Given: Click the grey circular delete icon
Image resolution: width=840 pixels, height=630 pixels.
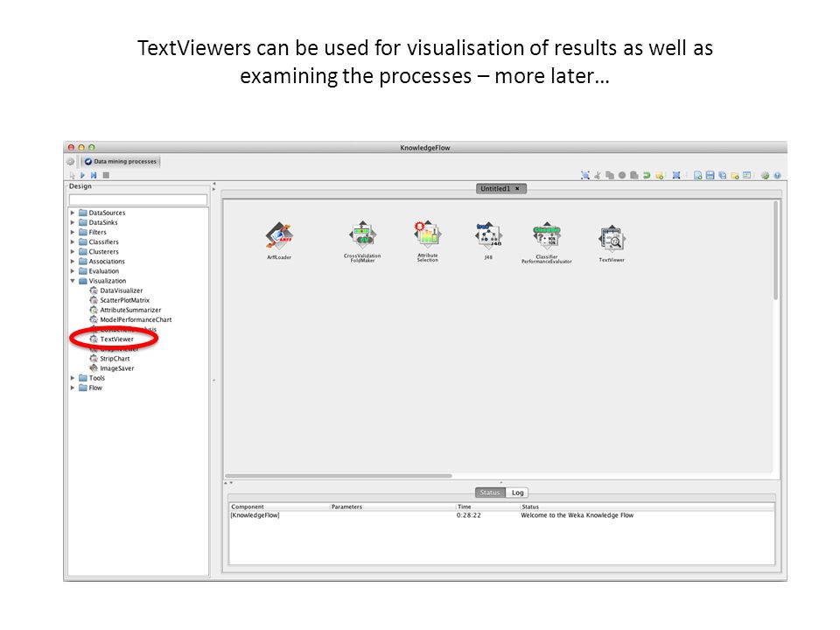Looking at the screenshot, I should coord(622,175).
